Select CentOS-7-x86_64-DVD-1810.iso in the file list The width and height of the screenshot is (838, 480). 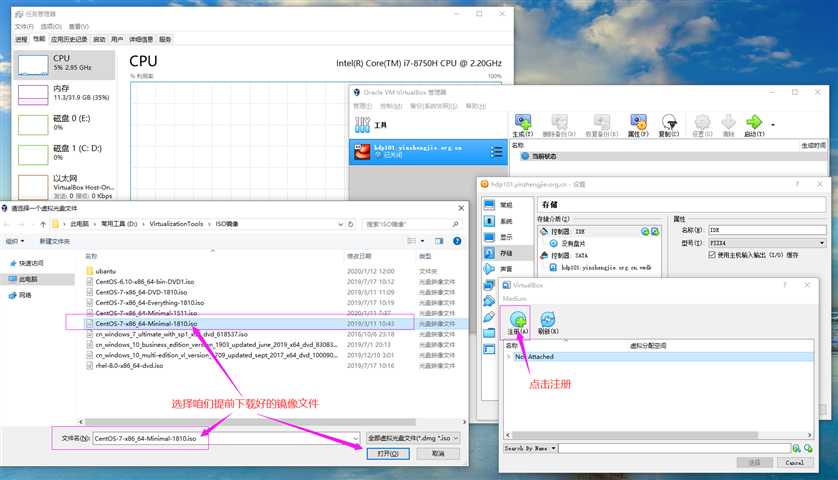pos(141,292)
